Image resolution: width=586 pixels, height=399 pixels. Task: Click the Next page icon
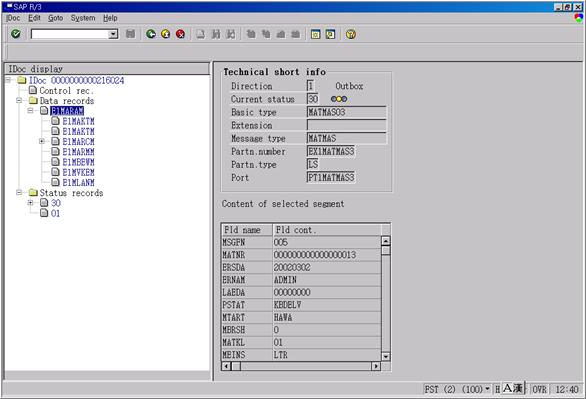(281, 34)
